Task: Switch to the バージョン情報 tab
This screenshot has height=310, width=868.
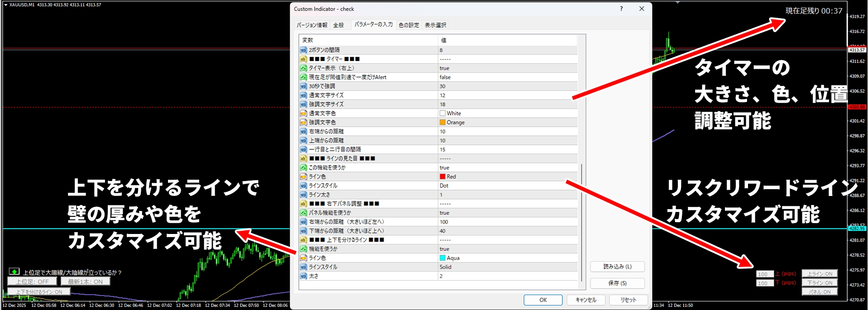Action: [312, 25]
